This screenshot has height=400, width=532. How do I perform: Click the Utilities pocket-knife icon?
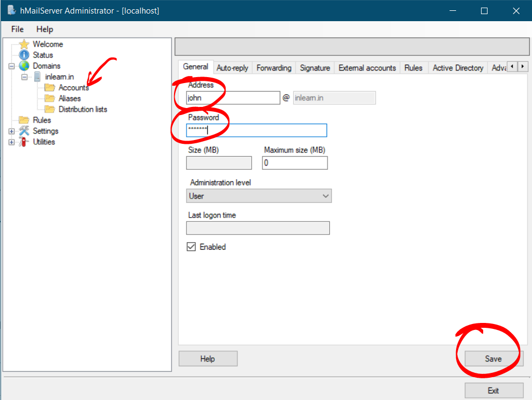pyautogui.click(x=23, y=142)
